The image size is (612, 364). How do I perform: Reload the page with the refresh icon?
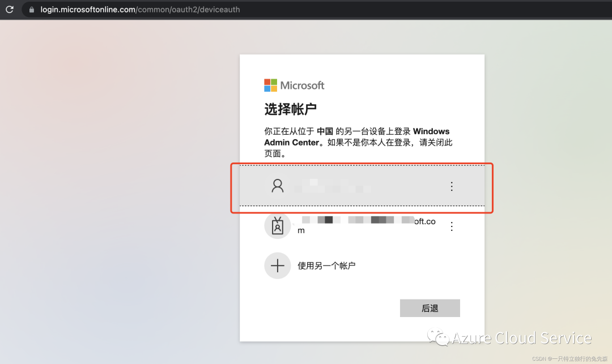click(x=10, y=10)
